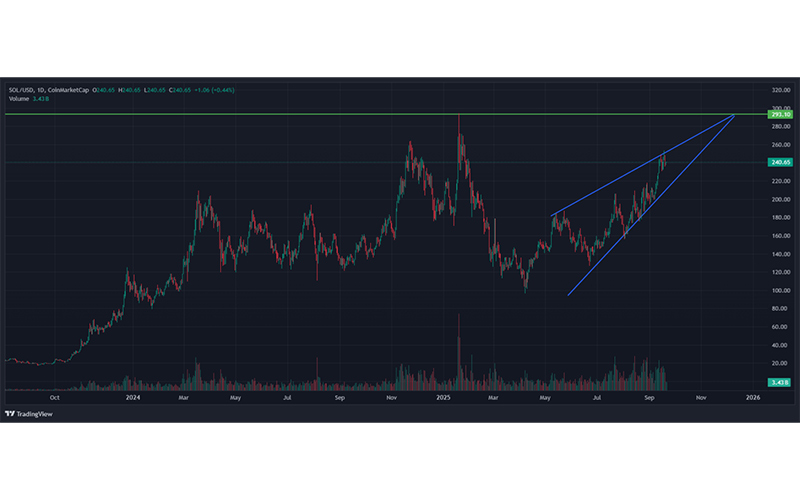
Task: Click the SOL/USD symbol title
Action: 21,90
